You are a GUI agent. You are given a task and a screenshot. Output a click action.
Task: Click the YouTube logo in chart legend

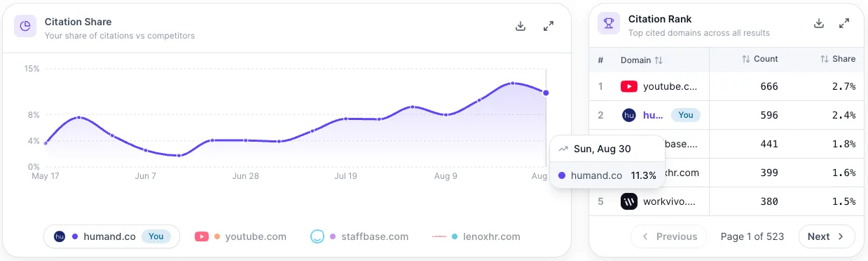pos(202,236)
